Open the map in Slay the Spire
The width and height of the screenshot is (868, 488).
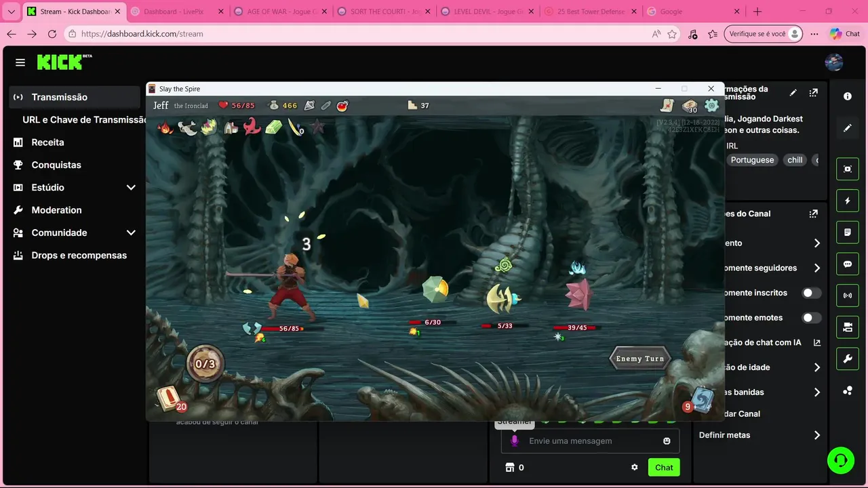coord(668,105)
